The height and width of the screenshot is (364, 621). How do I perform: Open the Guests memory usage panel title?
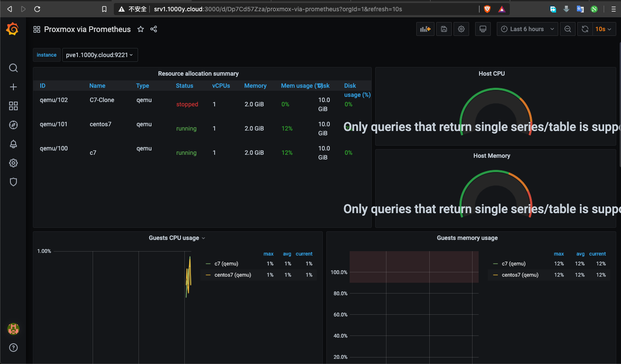[467, 238]
